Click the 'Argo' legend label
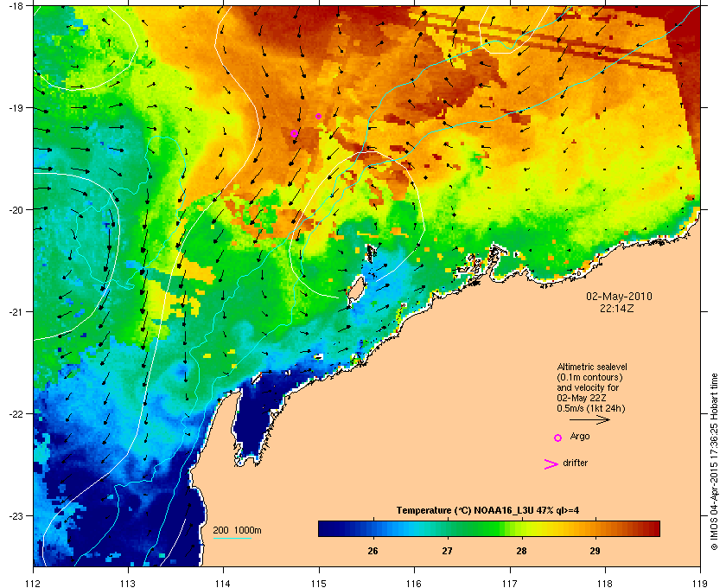 click(580, 437)
